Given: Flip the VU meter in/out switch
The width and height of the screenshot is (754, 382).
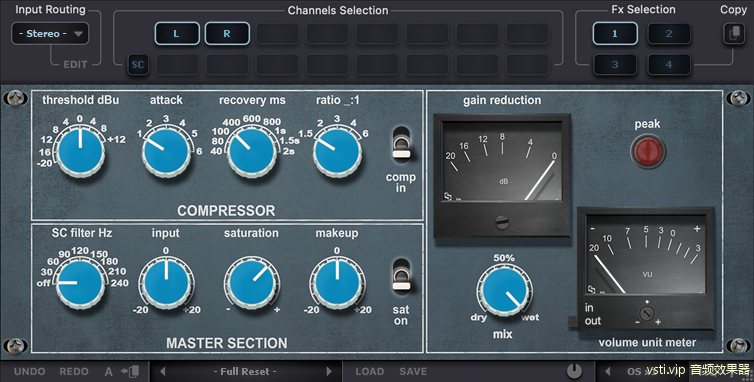Looking at the screenshot, I should [572, 321].
